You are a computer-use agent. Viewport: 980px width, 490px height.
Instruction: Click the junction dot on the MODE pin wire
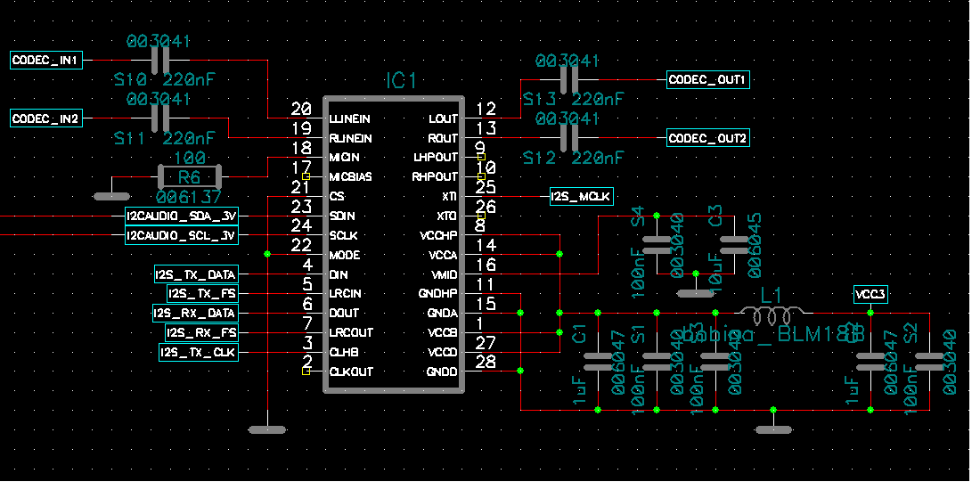point(267,254)
